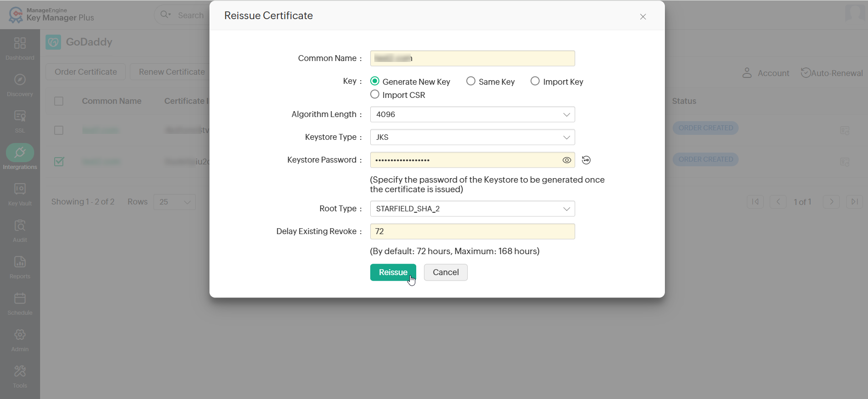Generate a new keystore password

point(586,160)
